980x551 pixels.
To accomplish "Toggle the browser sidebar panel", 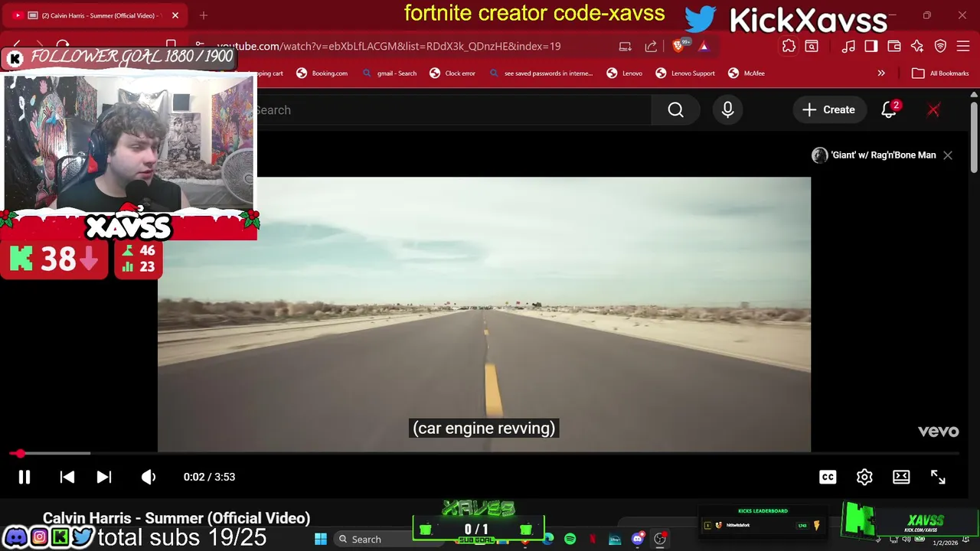I will tap(871, 46).
